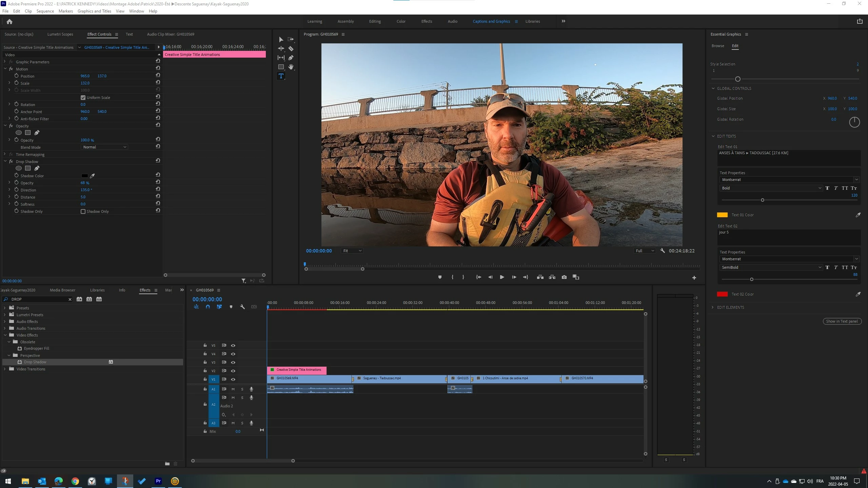Expand the EDIT ELEMENTS section
868x488 pixels.
(730, 307)
